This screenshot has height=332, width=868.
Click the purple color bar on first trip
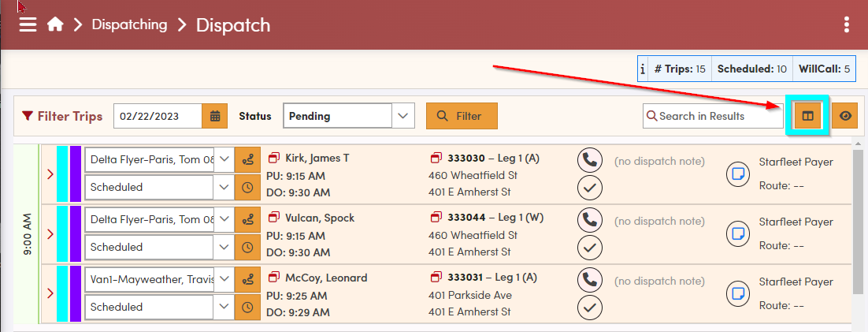[76, 173]
